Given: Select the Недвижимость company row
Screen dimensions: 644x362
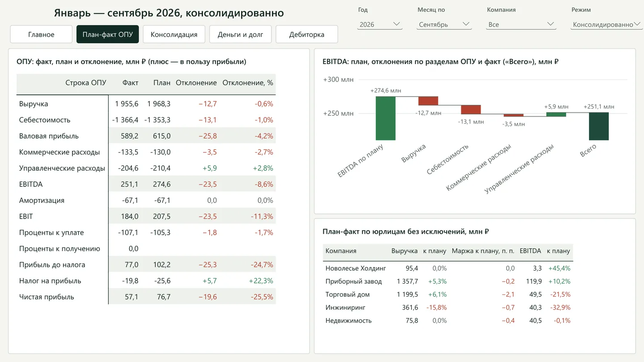Looking at the screenshot, I should coord(448,320).
